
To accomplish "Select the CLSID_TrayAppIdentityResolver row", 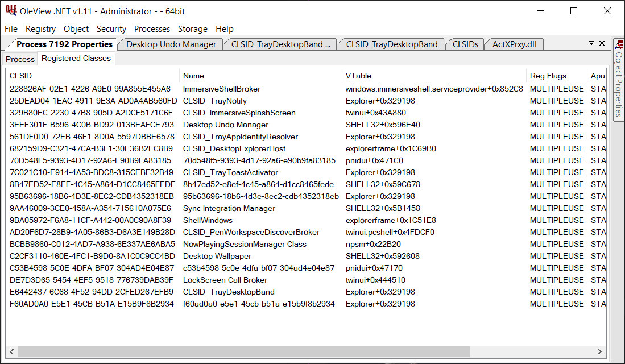I will click(306, 136).
